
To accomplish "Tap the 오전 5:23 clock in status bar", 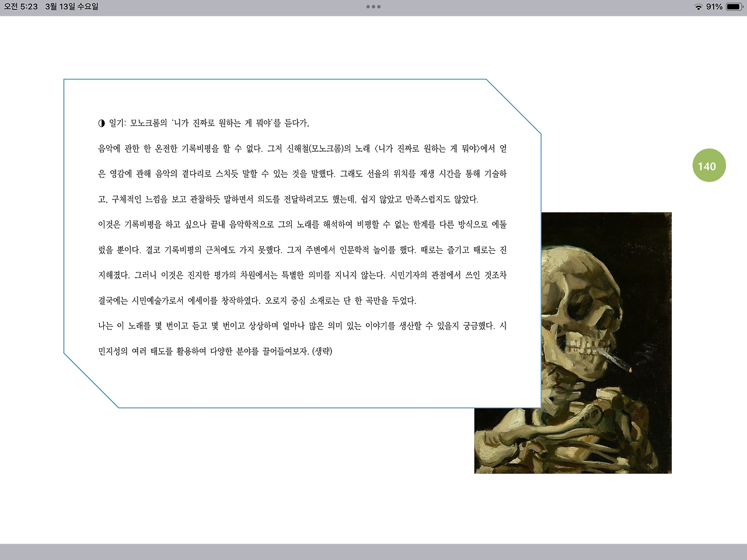I will (20, 6).
